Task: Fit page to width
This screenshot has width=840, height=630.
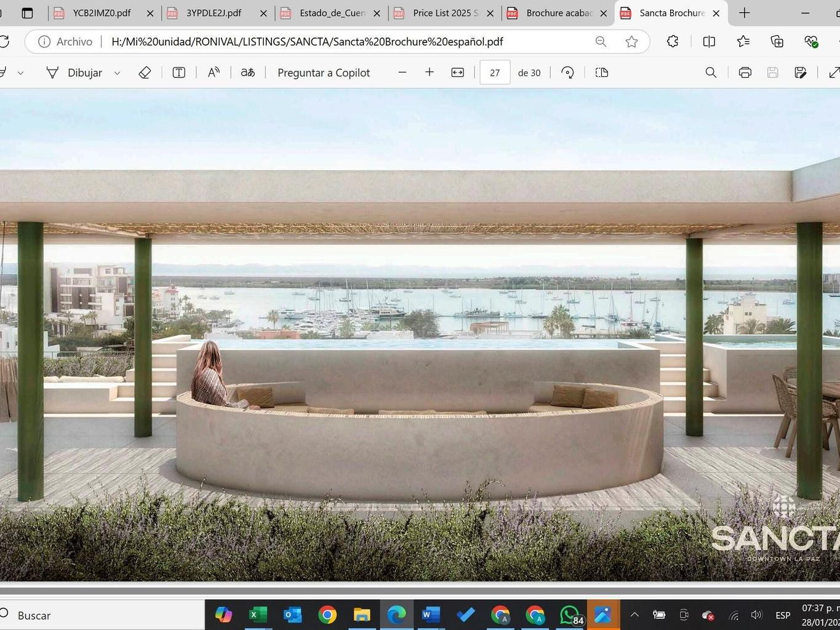Action: coord(458,73)
